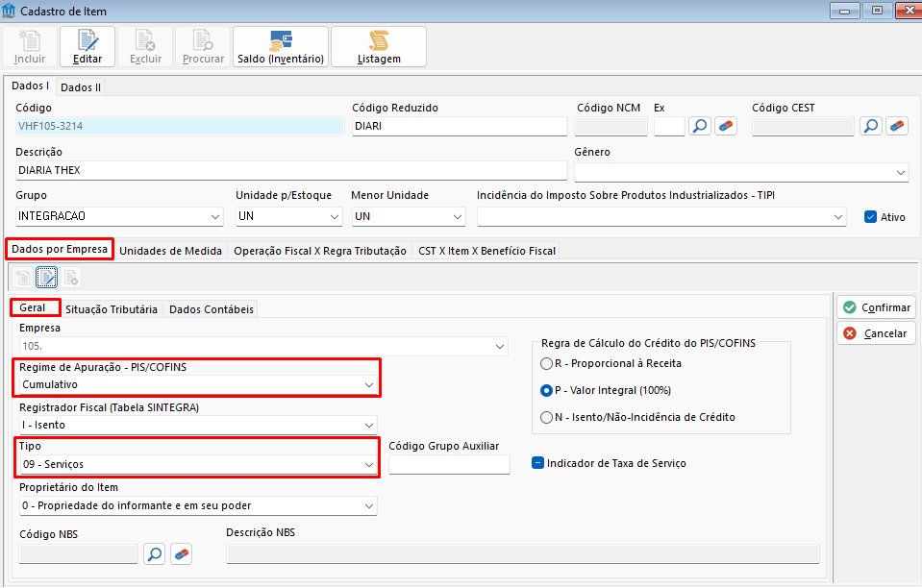Search Código NBS with the magnifier icon
The width and height of the screenshot is (922, 588).
pyautogui.click(x=155, y=553)
